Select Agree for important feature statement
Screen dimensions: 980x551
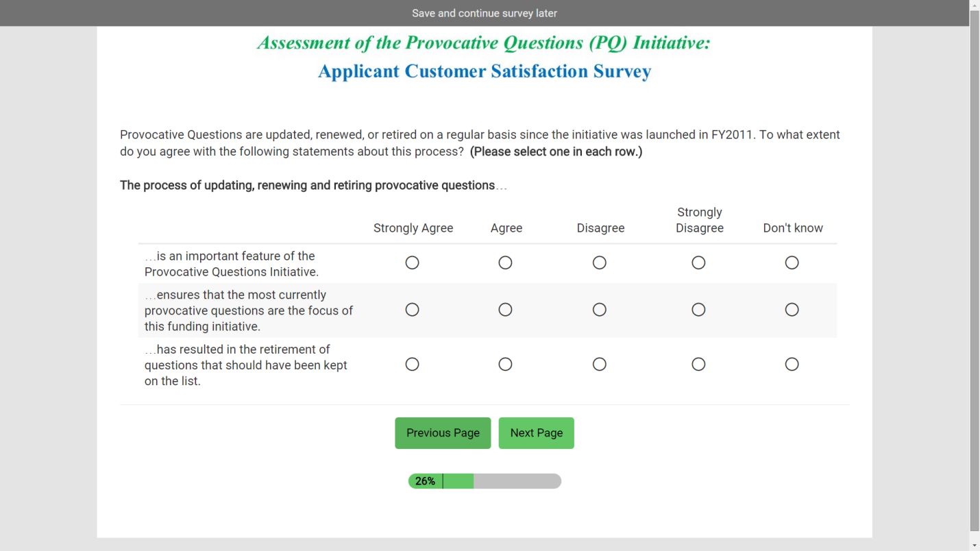pyautogui.click(x=505, y=262)
